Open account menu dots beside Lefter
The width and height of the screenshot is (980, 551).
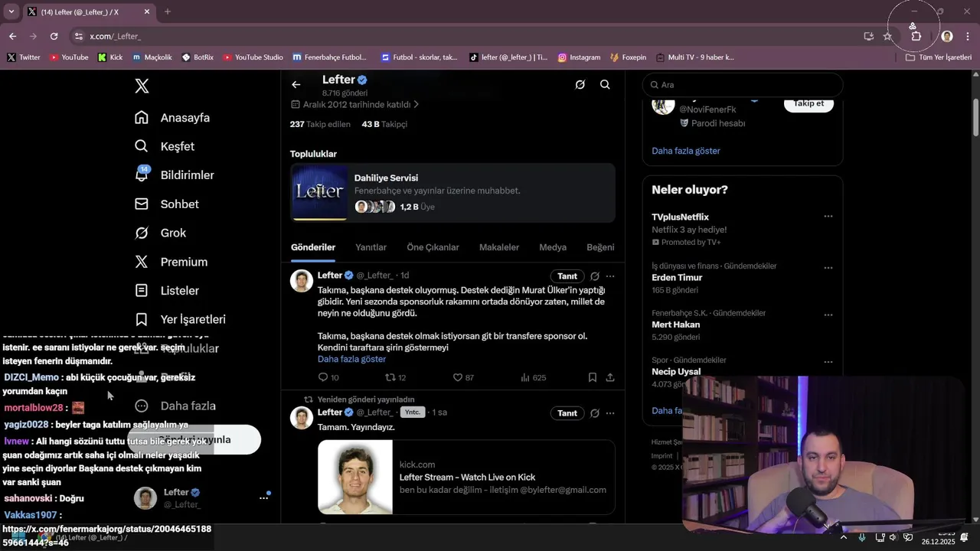264,497
